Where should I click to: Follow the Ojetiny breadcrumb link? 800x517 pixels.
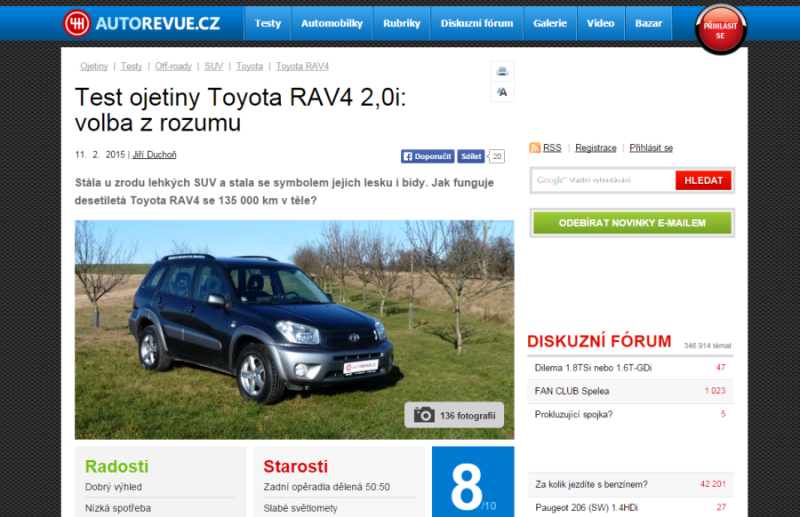94,66
